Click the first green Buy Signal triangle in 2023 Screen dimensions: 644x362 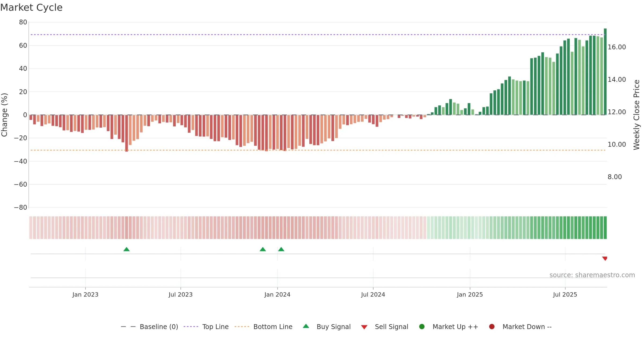point(126,249)
